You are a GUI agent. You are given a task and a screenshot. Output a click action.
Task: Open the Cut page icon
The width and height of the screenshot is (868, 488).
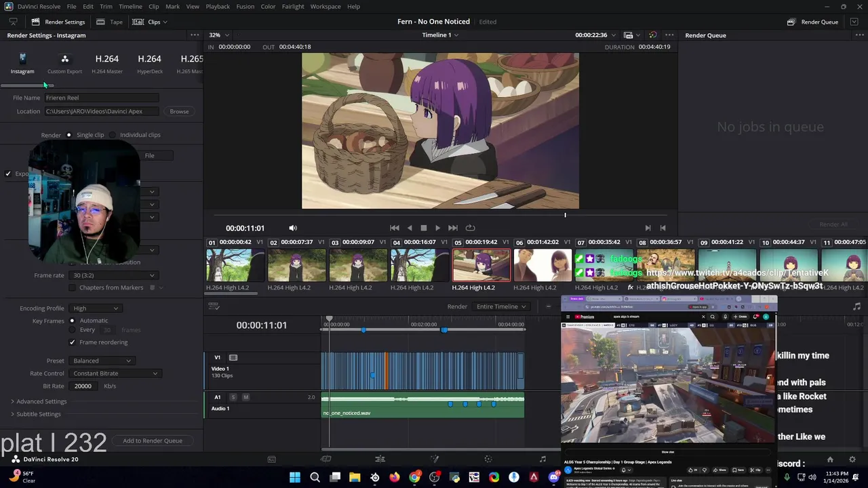325,459
